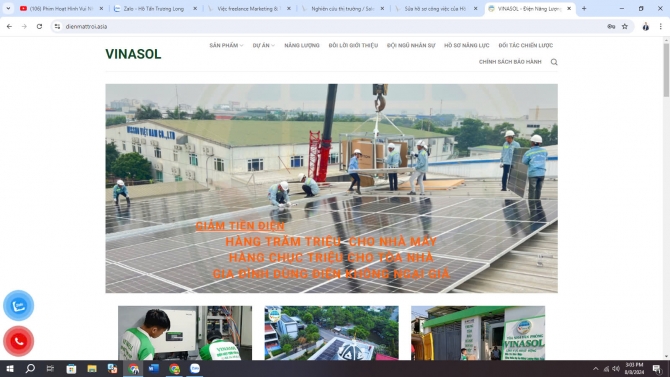Click the red phone call floating button
670x377 pixels.
[18, 341]
